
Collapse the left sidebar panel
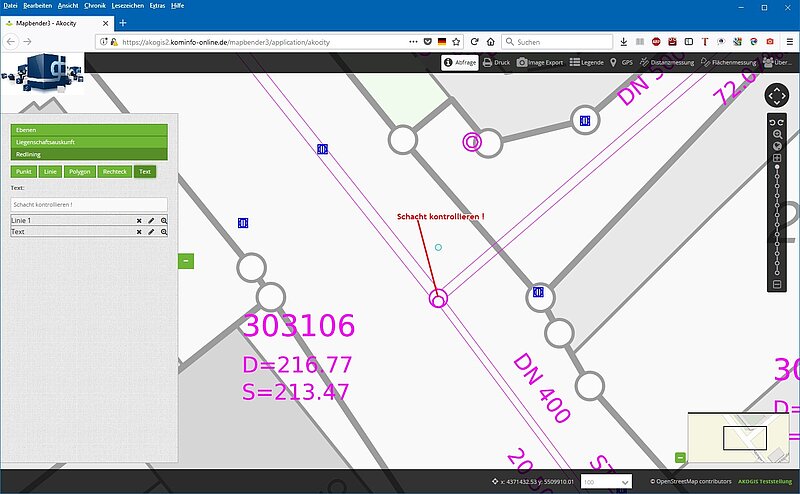coord(186,261)
